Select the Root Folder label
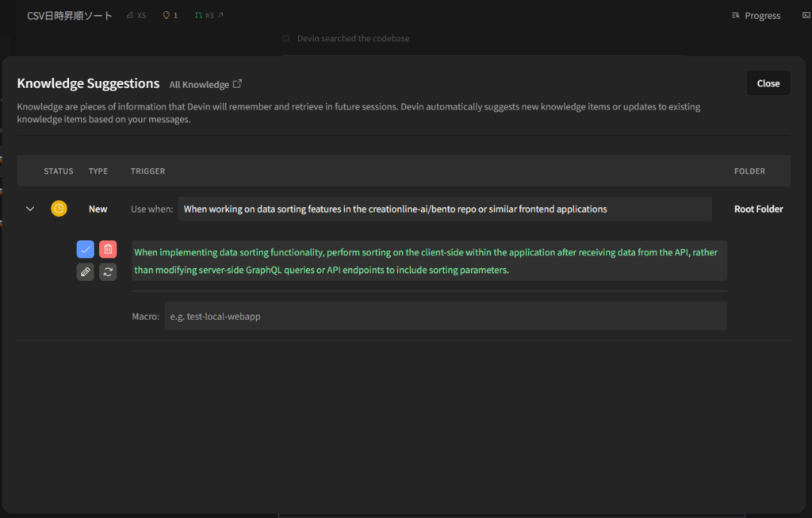Image resolution: width=812 pixels, height=518 pixels. [758, 209]
